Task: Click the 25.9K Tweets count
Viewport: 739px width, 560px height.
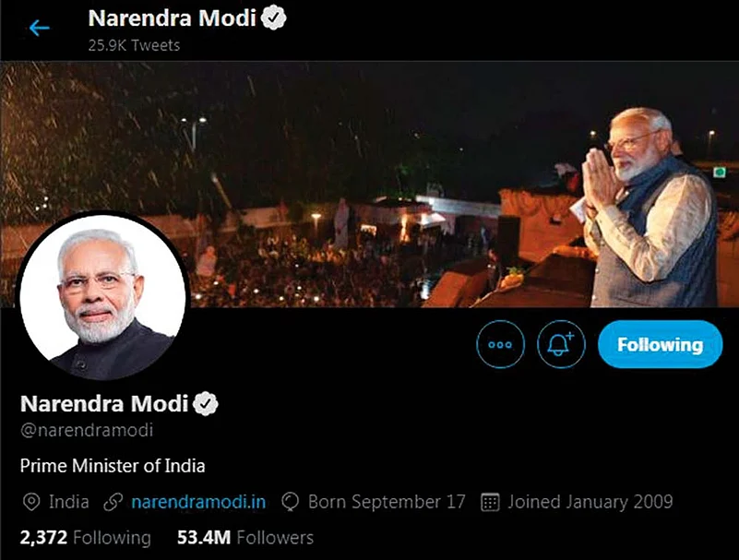Action: [134, 44]
